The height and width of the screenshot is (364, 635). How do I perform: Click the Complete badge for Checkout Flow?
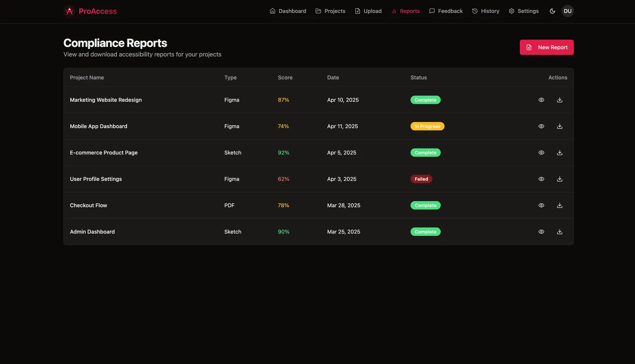tap(425, 205)
